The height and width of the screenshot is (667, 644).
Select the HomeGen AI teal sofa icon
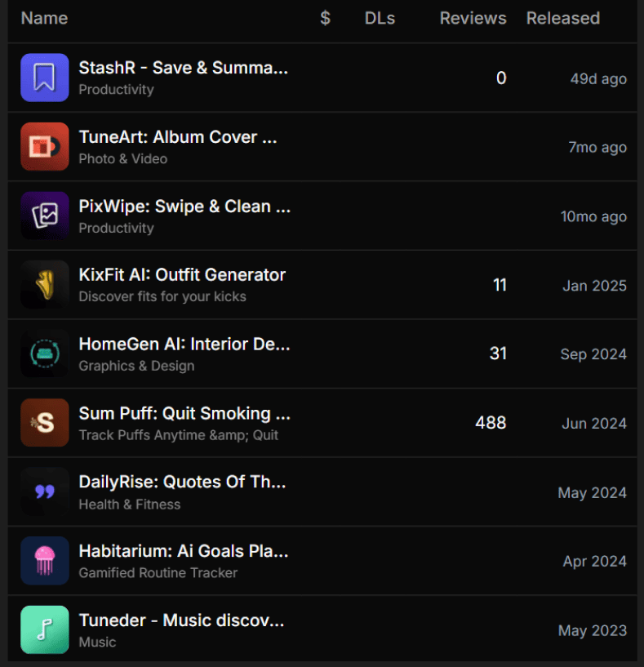click(x=44, y=354)
